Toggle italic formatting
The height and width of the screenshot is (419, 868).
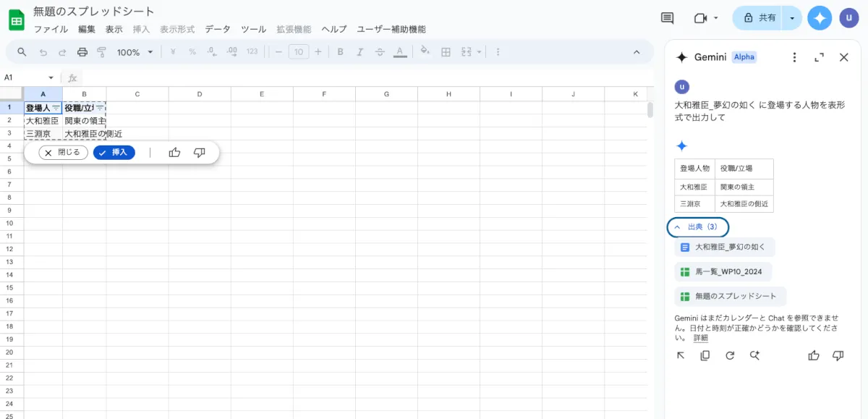coord(359,52)
